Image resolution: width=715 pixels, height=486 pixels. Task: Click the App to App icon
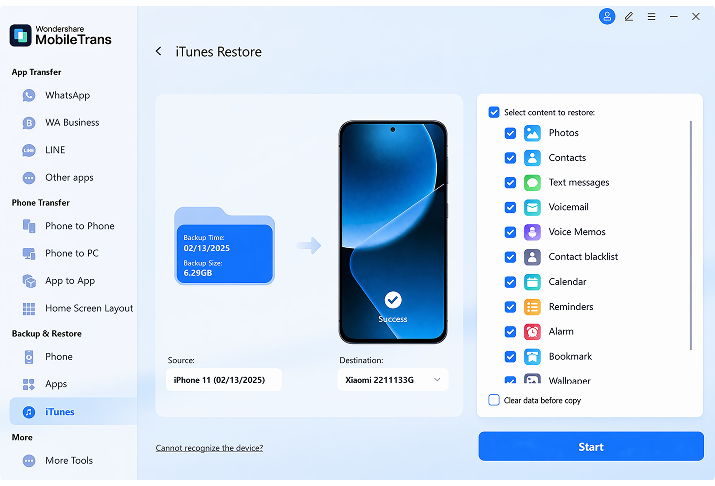29,281
